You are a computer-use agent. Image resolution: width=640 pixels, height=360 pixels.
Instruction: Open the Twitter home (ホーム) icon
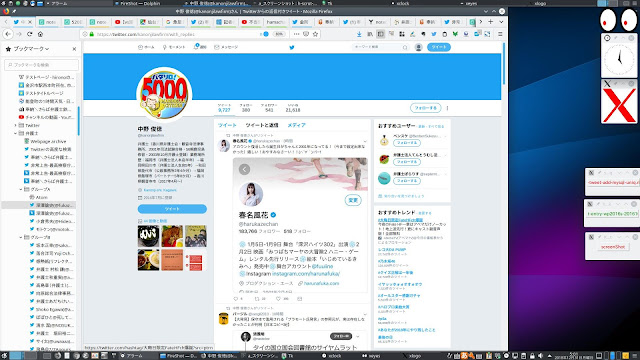coord(140,47)
